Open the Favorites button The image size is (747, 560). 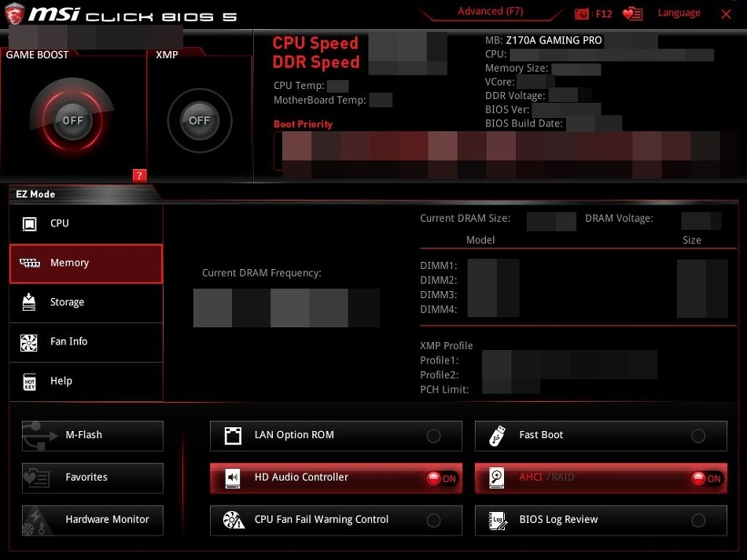pos(93,478)
